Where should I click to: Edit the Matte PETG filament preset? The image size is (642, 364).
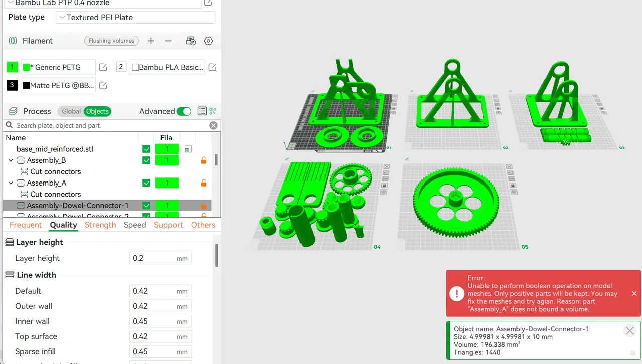coord(103,85)
